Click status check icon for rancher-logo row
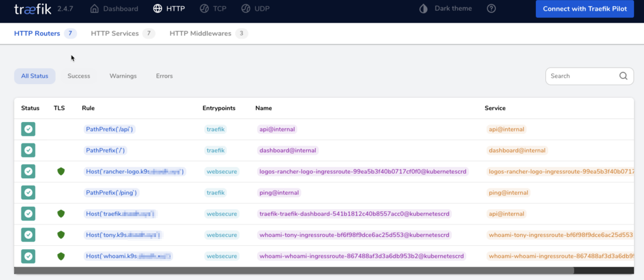Screen dimensions: 644x280 coord(28,171)
